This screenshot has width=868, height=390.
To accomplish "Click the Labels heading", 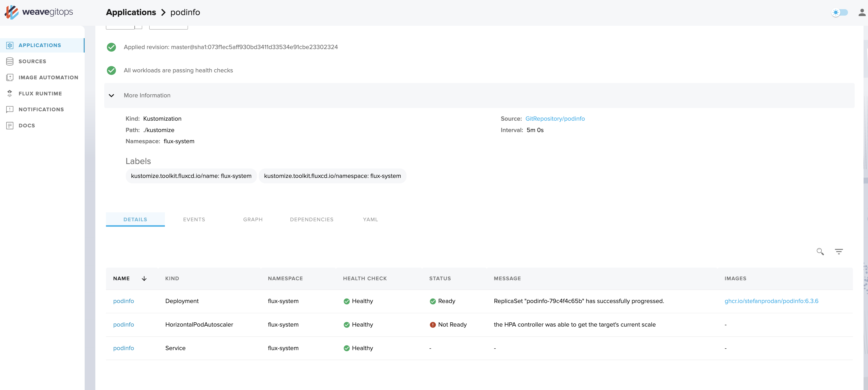I will pos(138,161).
